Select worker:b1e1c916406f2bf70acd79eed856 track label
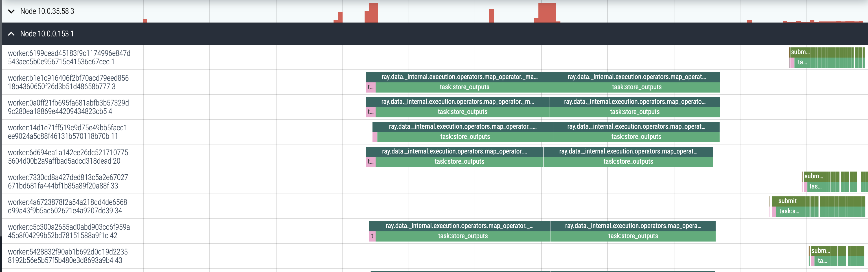The width and height of the screenshot is (868, 272). [x=68, y=82]
